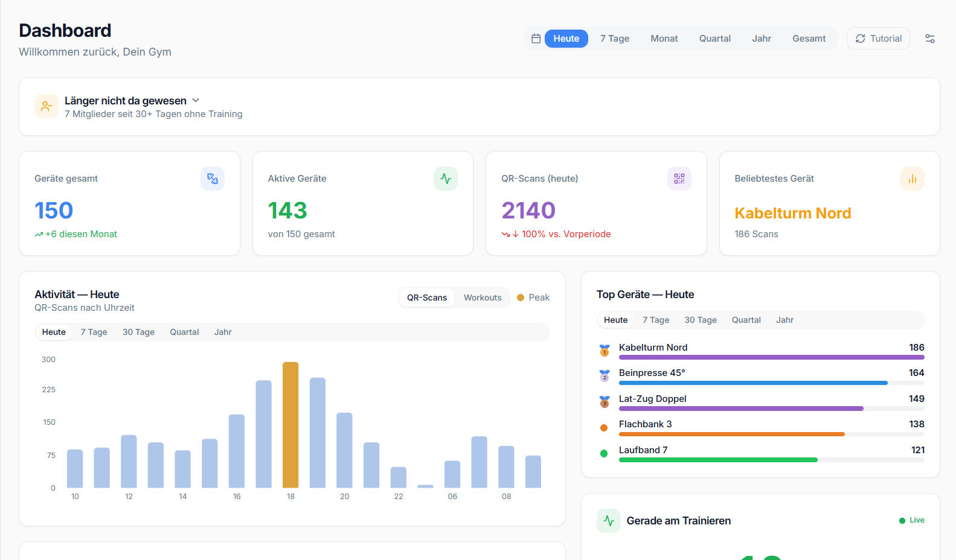Choose 30 Tage in the Aktivität chart
The image size is (956, 560).
[x=139, y=332]
